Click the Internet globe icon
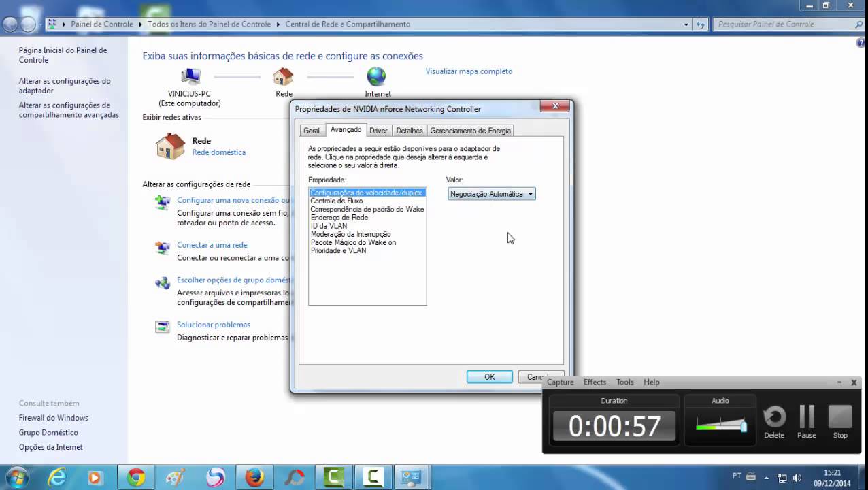Viewport: 868px width, 490px height. pyautogui.click(x=376, y=76)
